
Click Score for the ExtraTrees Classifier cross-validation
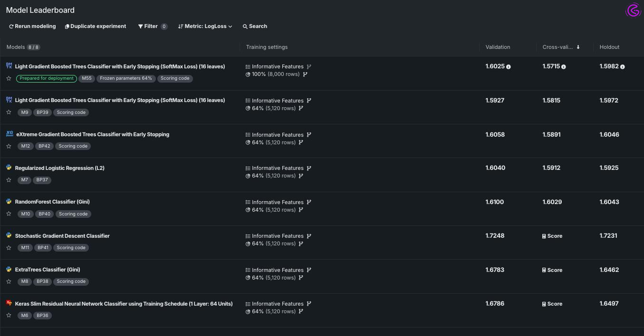(552, 270)
